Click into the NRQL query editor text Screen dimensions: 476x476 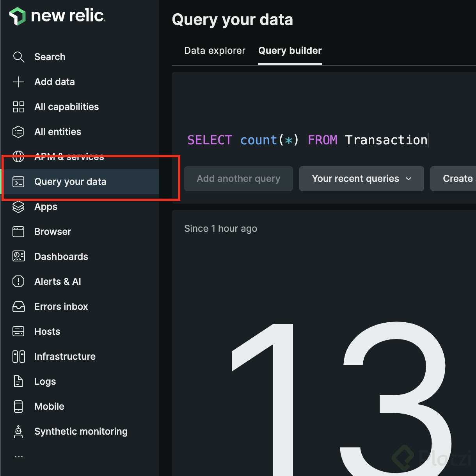pos(307,140)
